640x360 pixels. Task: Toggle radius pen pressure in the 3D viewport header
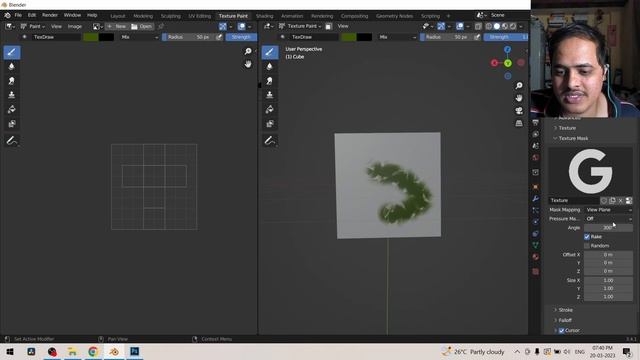pos(477,37)
